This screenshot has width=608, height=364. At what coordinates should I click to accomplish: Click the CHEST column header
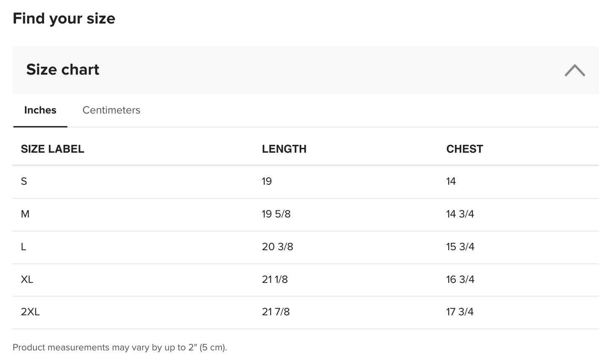click(465, 149)
